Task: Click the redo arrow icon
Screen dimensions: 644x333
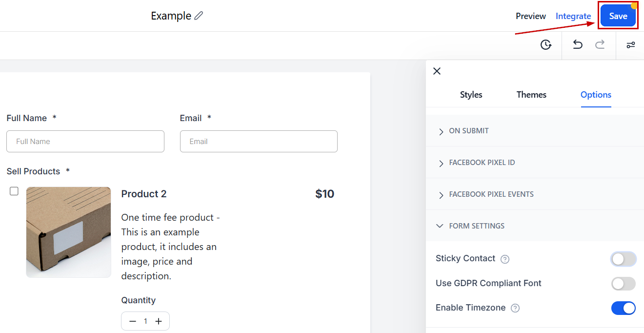Action: (x=600, y=45)
